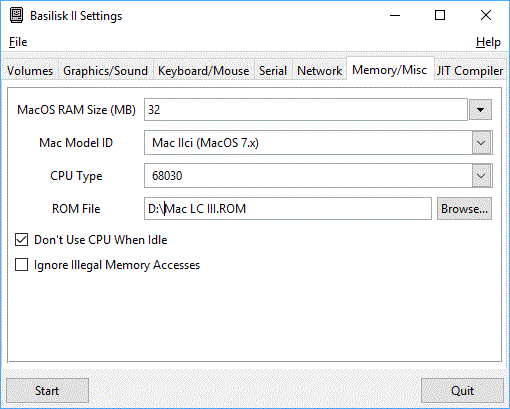Maximize the Basilisk II Settings window
This screenshot has width=510, height=409.
coord(440,15)
